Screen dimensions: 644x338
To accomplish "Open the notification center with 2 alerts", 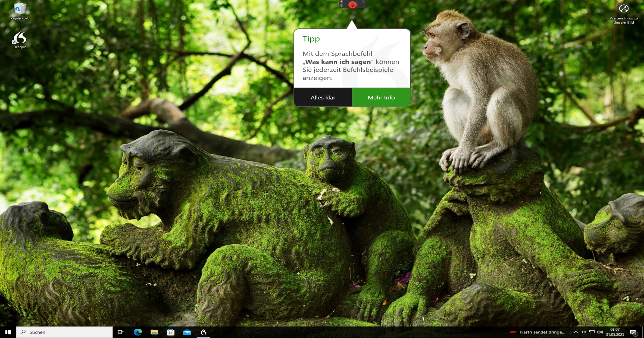I will 633,332.
